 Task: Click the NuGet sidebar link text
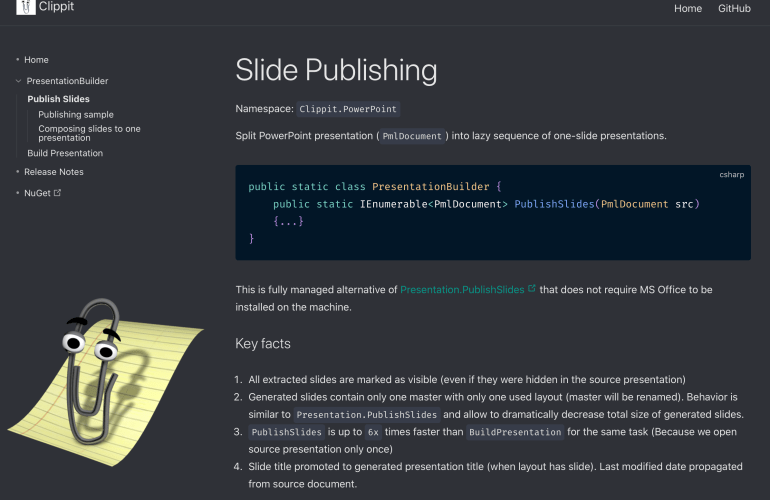(37, 193)
